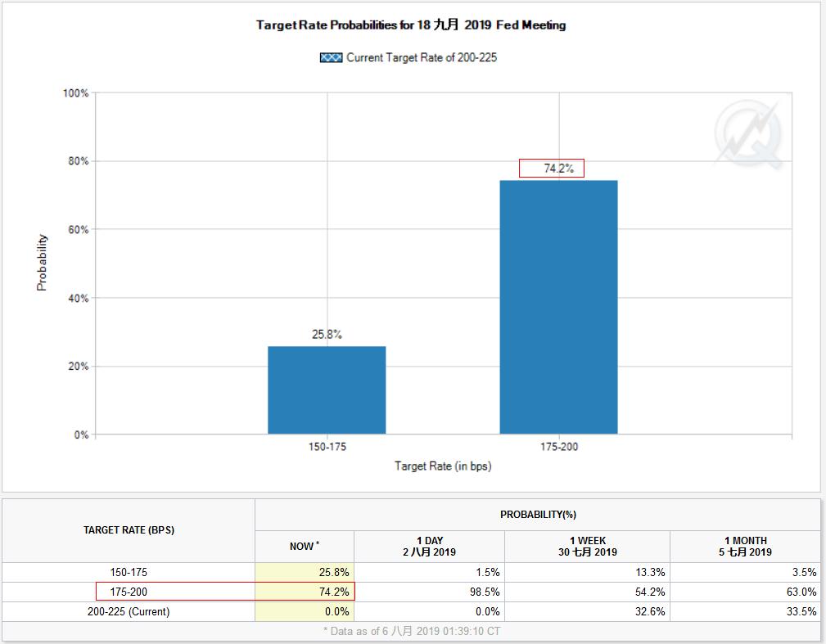Click the blue bar for the 150-175 target rate

[x=327, y=390]
